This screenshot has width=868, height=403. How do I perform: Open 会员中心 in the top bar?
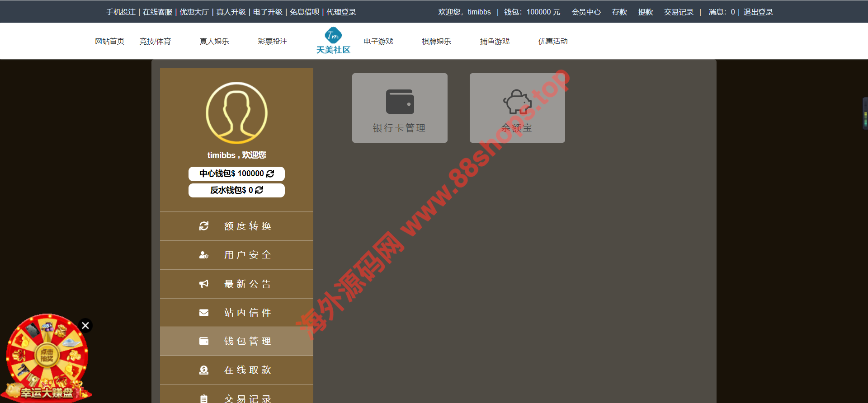(586, 12)
